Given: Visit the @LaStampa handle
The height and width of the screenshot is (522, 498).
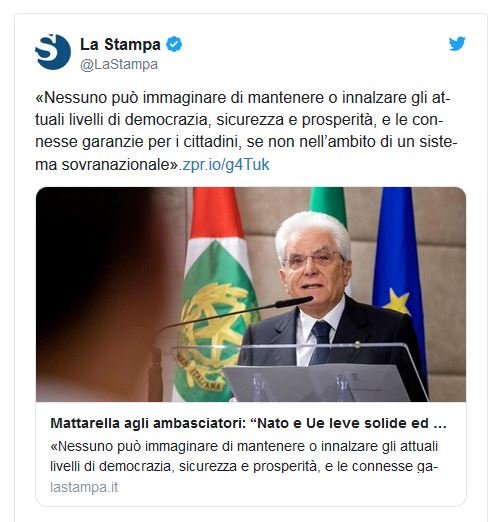Looking at the screenshot, I should coord(119,64).
